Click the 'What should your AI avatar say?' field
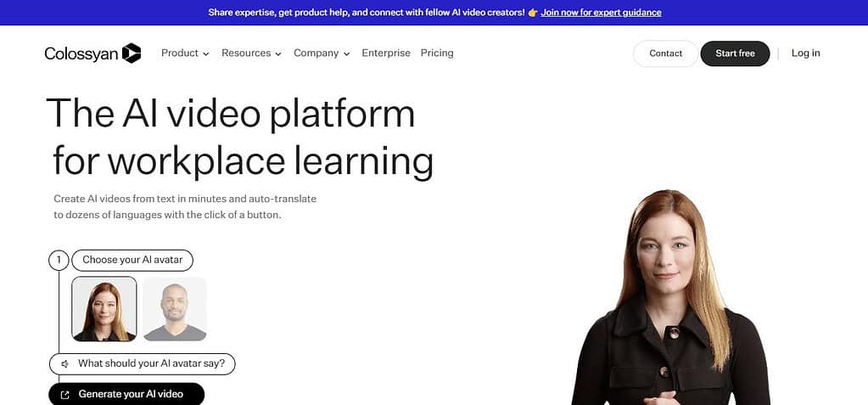 (143, 364)
